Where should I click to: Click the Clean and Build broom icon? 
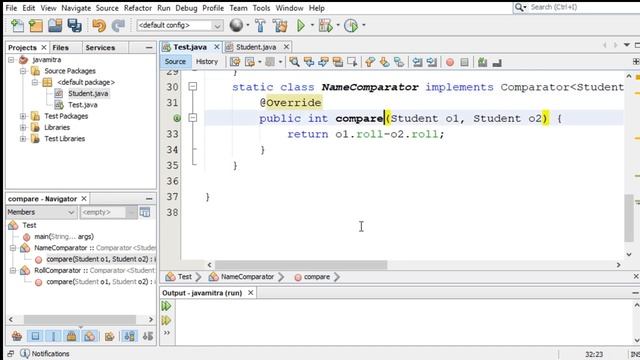280,25
